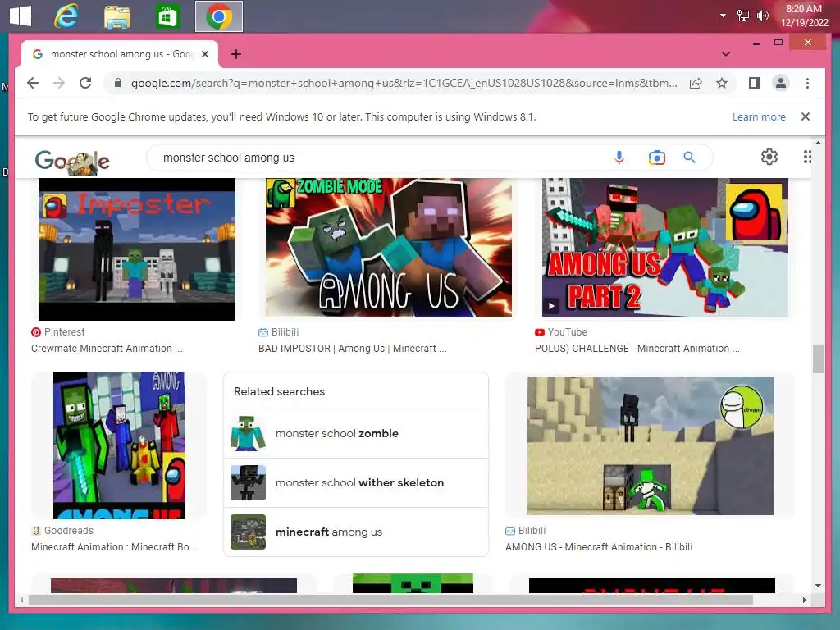
Task: Open POLUS) CHALLENGE Minecraft Animation title
Action: (637, 348)
